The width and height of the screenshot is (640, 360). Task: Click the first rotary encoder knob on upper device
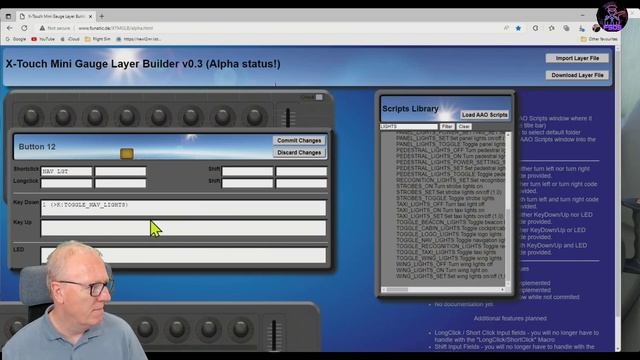[x=31, y=117]
